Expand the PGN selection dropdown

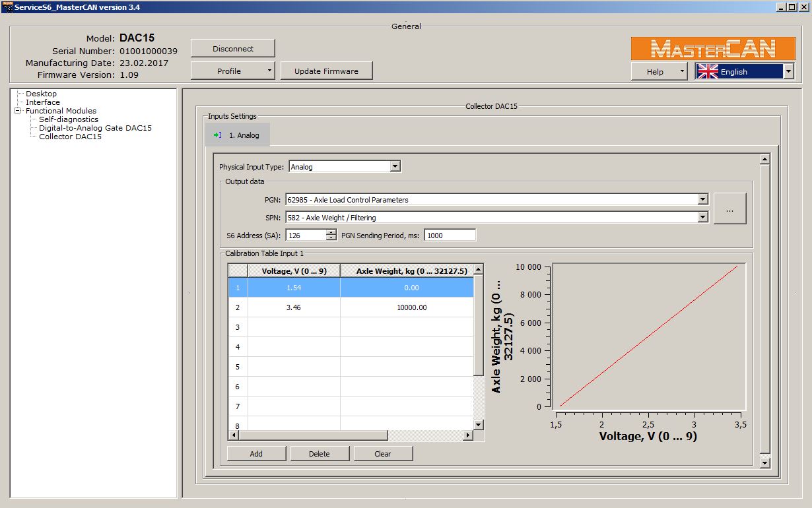(x=702, y=200)
